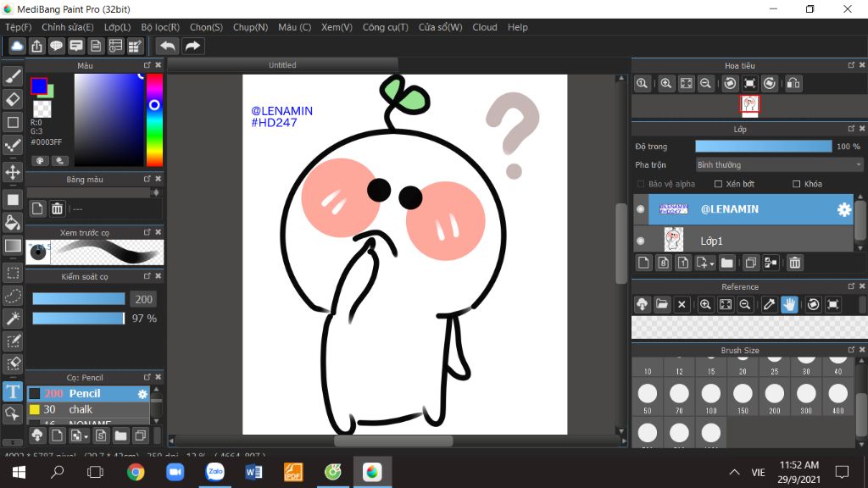Select eyedropper in Reference panel
This screenshot has height=488, width=868.
[769, 304]
